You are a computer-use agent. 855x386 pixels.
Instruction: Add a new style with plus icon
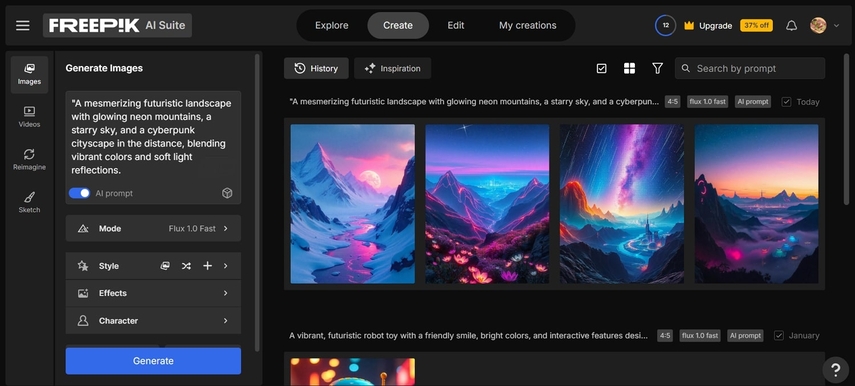click(x=208, y=266)
